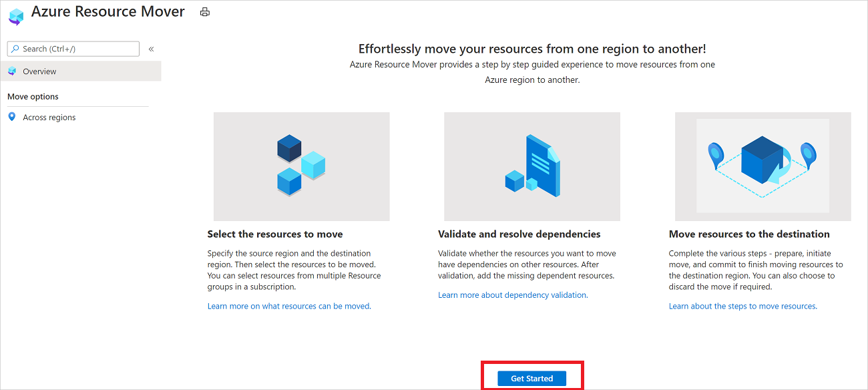The height and width of the screenshot is (390, 868).
Task: Click the Azure Resource Mover logo icon
Action: pyautogui.click(x=16, y=17)
